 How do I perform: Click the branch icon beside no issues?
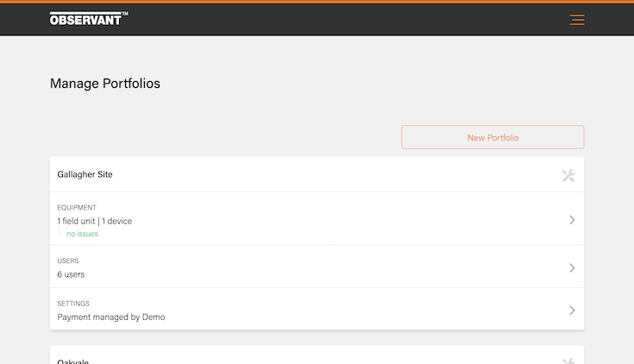pos(60,232)
